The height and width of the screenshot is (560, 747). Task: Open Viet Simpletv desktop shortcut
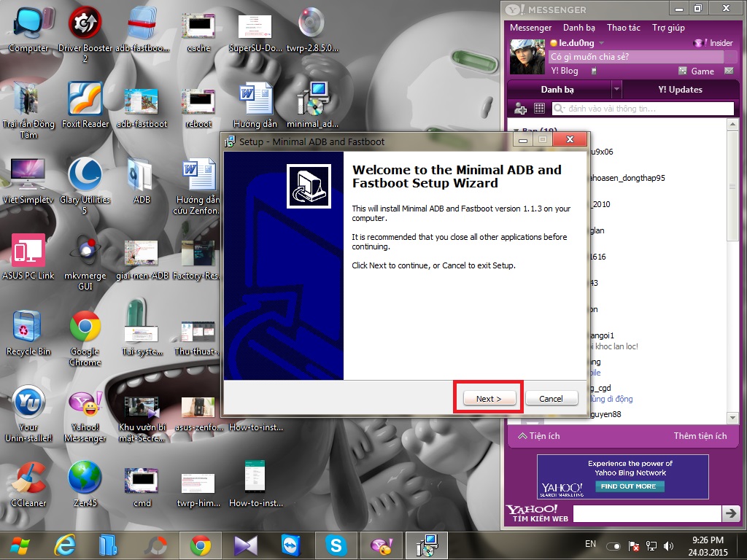point(28,181)
